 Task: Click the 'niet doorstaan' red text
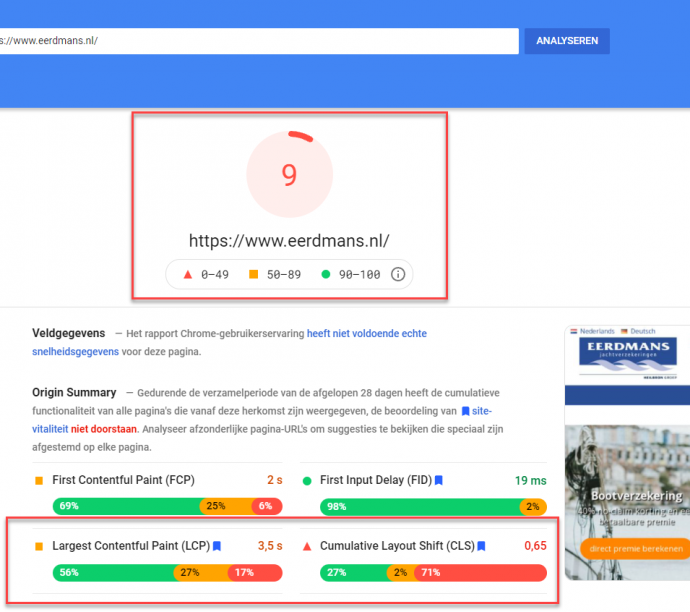103,429
